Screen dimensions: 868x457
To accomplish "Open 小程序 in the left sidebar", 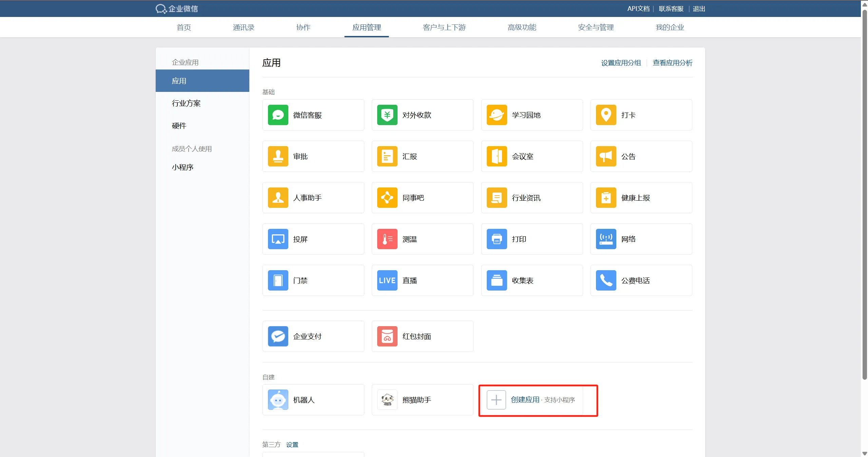I will pos(182,167).
